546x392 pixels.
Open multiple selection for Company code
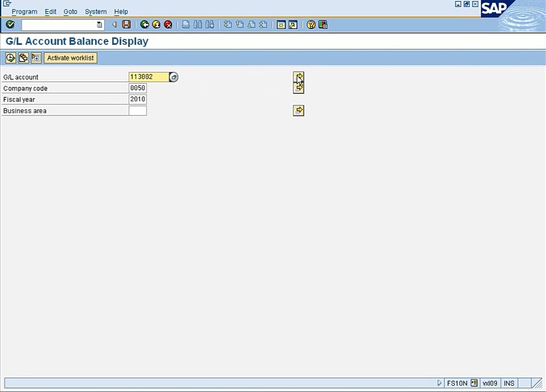point(298,88)
